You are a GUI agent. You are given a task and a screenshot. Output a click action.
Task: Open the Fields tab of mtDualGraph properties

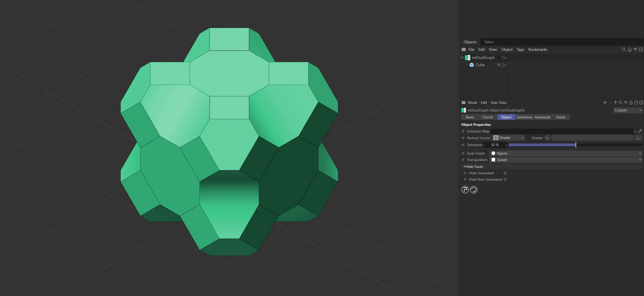click(x=561, y=117)
